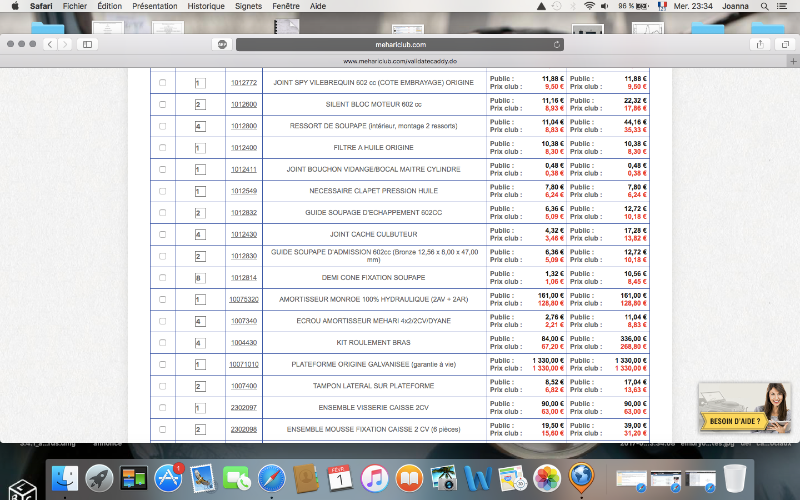Check the JOINT CACHE CULBUTEUR row checkbox
Image resolution: width=800 pixels, height=500 pixels.
pos(162,234)
